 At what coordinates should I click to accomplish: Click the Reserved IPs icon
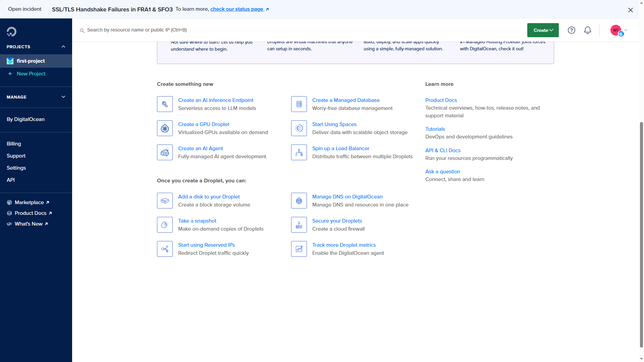pyautogui.click(x=165, y=249)
